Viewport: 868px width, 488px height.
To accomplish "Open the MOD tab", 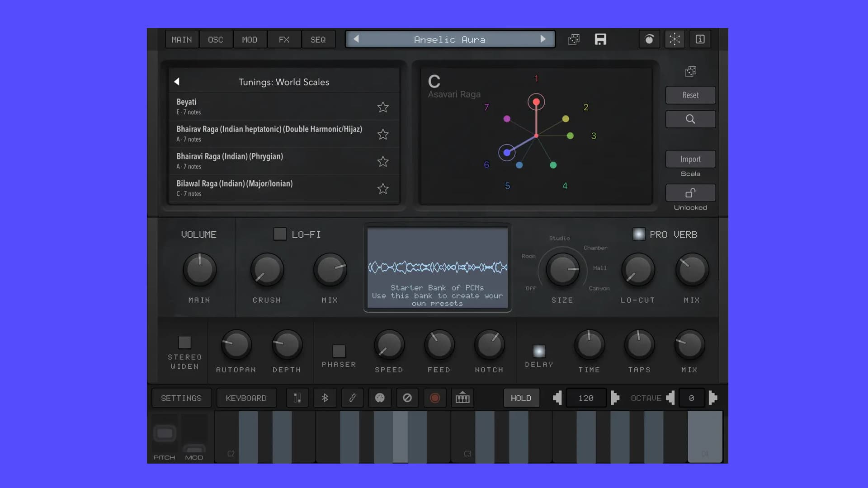I will pyautogui.click(x=250, y=39).
